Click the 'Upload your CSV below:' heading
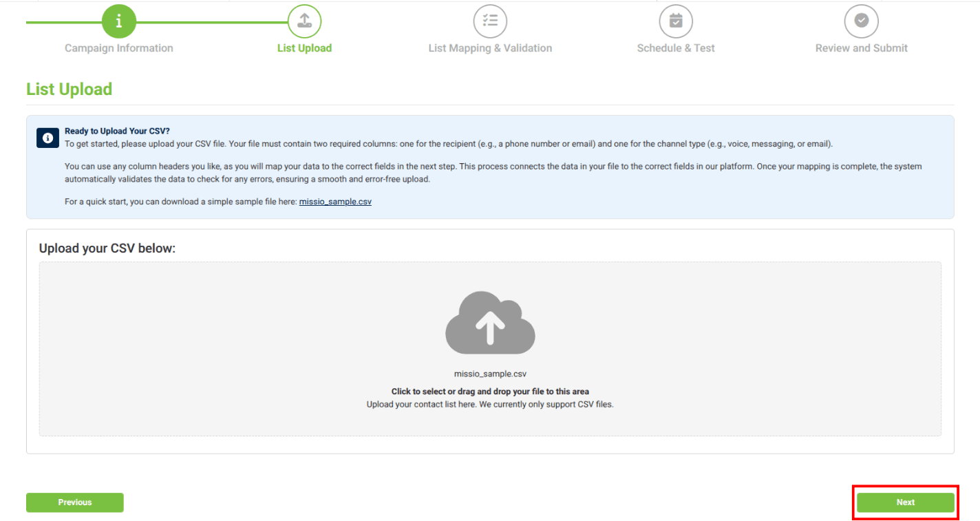980x521 pixels. tap(107, 248)
